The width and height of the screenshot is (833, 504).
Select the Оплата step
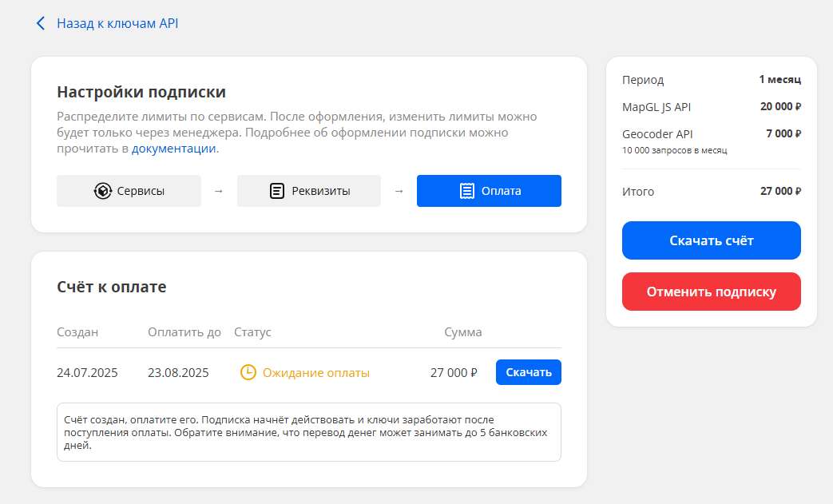click(489, 191)
